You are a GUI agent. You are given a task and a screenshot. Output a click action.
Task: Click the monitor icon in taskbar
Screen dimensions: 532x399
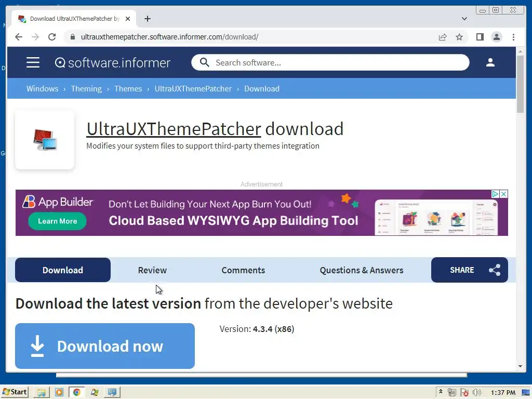[112, 393]
